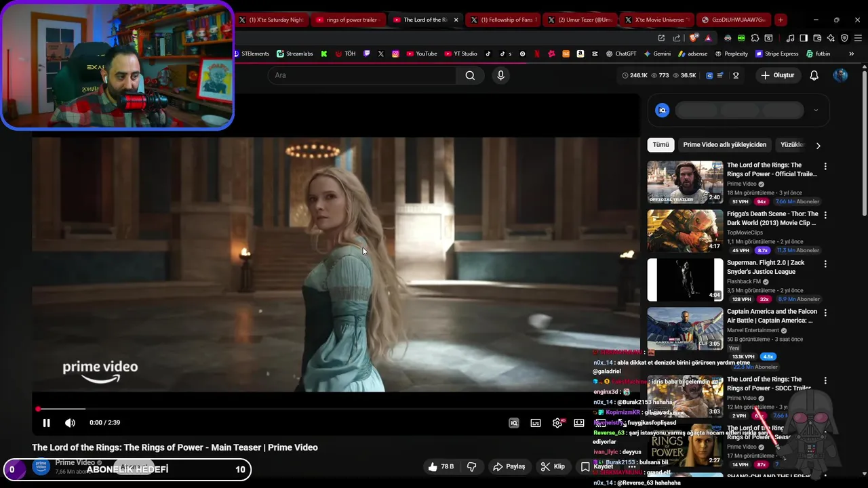Viewport: 868px width, 488px height.
Task: Start voice search with the microphone icon
Action: click(x=500, y=75)
